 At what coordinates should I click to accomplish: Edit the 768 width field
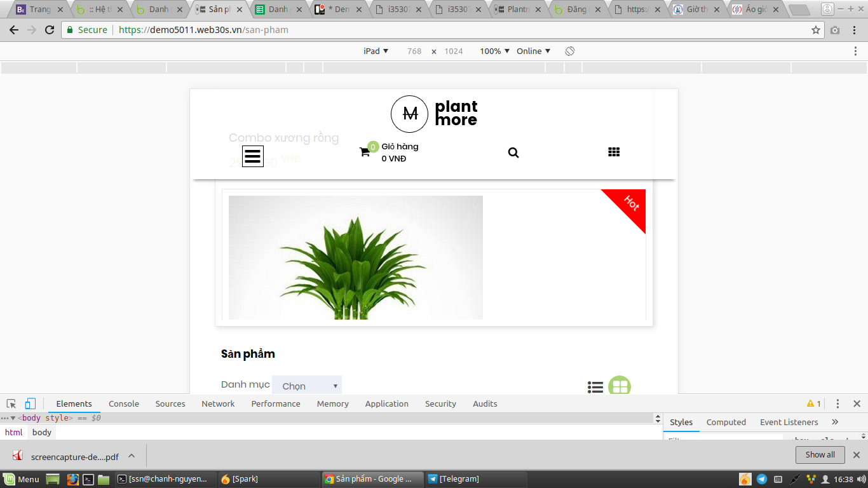[414, 51]
